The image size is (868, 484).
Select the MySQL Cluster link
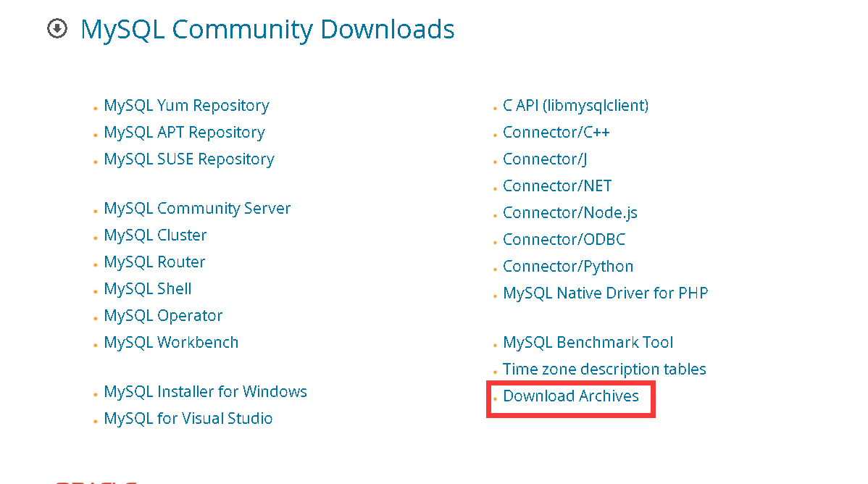(x=155, y=235)
